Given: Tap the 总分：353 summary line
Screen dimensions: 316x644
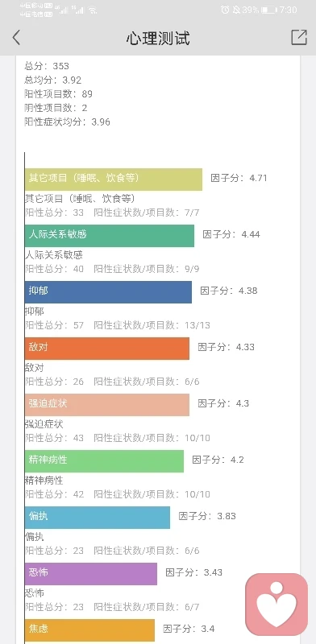Looking at the screenshot, I should [47, 66].
